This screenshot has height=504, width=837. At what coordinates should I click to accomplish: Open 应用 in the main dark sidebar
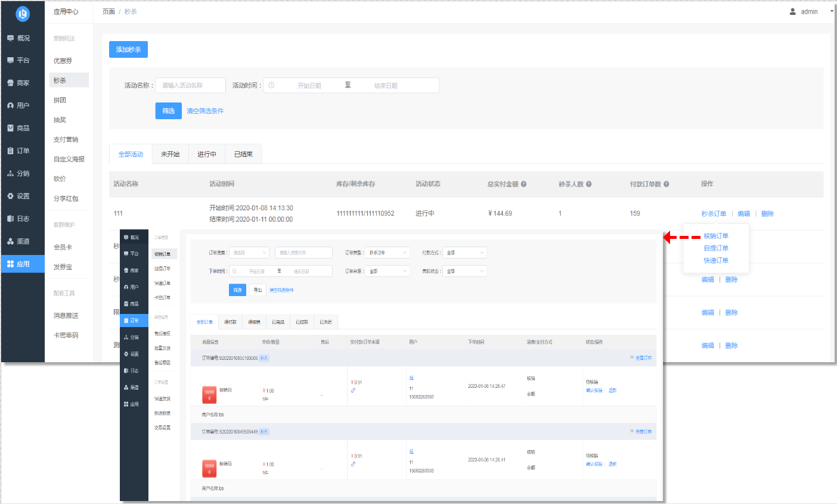coord(23,264)
